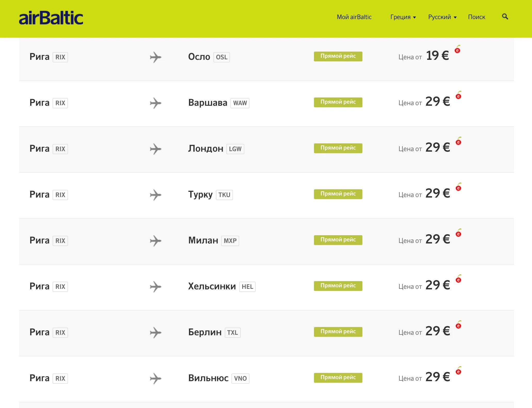Viewport: 532px width, 408px height.
Task: Click the plane icon in London row
Action: click(155, 149)
